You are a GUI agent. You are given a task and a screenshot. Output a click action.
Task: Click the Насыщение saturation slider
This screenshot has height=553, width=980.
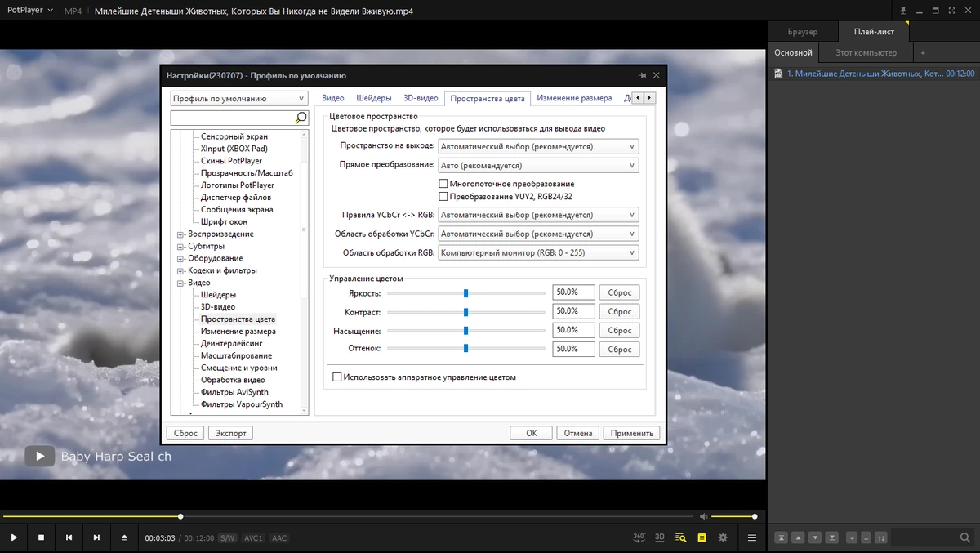465,330
